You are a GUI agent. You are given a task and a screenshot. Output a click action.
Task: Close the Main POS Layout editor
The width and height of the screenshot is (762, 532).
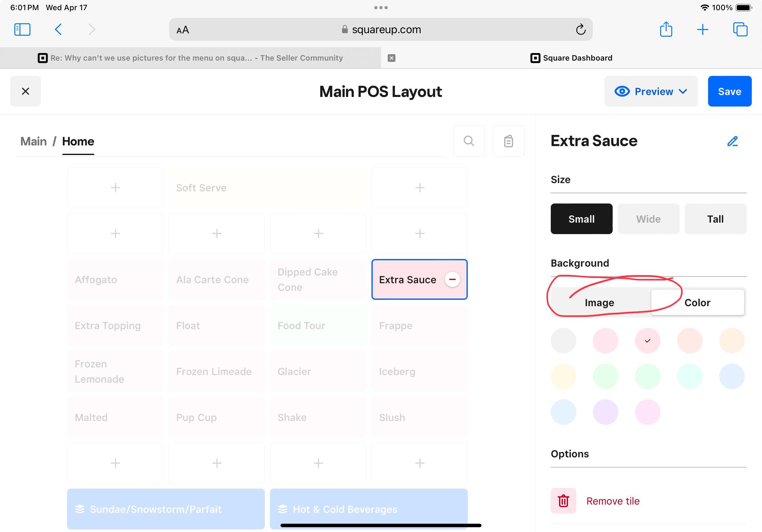pos(26,91)
